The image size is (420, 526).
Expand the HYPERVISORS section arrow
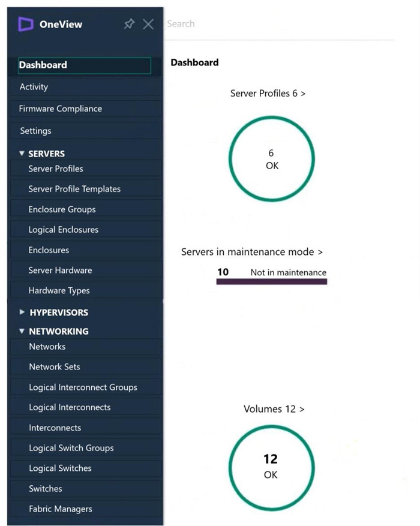[22, 312]
